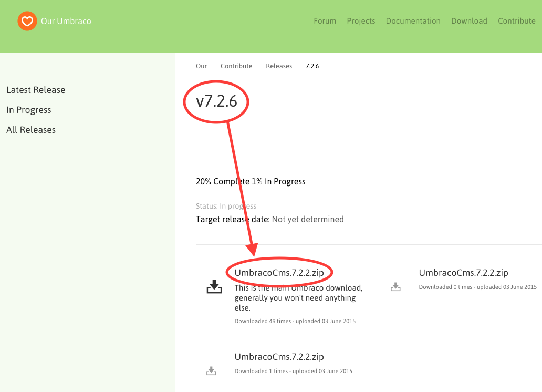Click the orange heart Our Umbraco logo
The height and width of the screenshot is (392, 542).
pyautogui.click(x=27, y=21)
